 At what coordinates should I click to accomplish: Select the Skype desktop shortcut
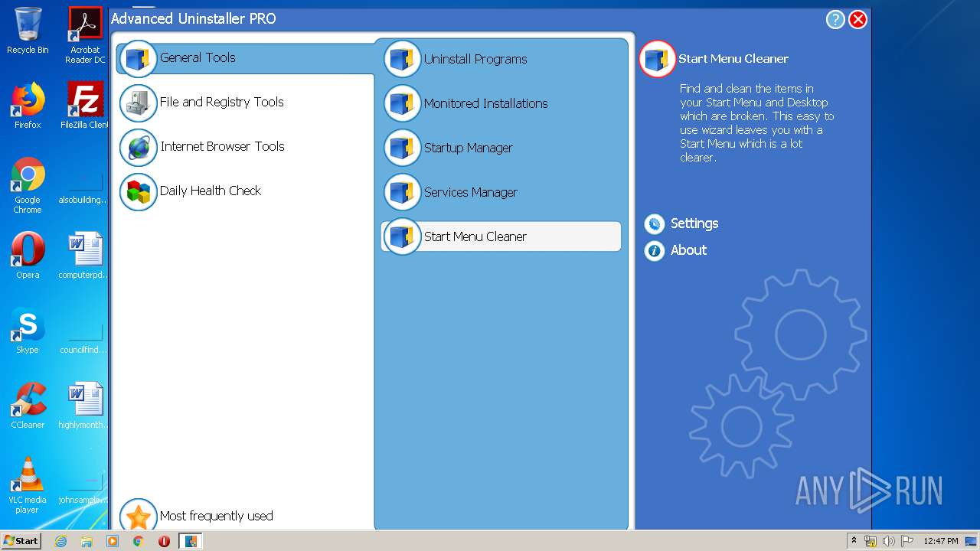28,331
